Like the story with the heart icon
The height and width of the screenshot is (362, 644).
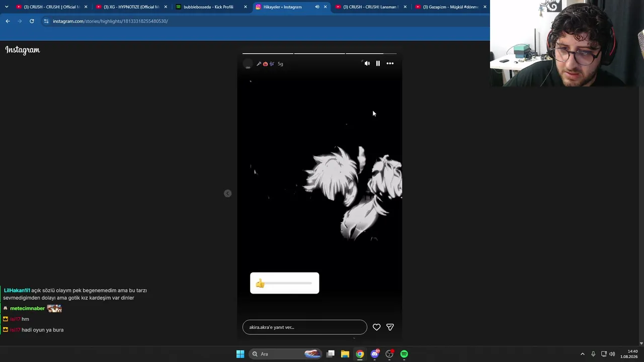point(376,327)
